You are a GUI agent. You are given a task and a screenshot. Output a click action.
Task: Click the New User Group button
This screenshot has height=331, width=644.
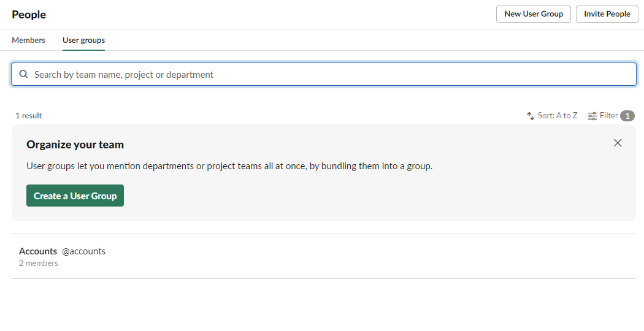pos(533,14)
